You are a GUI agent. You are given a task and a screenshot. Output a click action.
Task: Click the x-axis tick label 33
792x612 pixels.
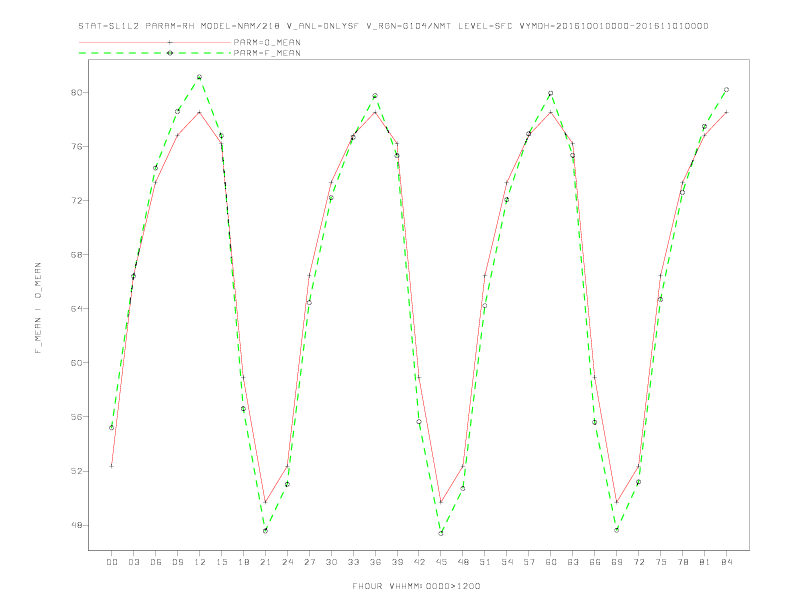point(353,562)
